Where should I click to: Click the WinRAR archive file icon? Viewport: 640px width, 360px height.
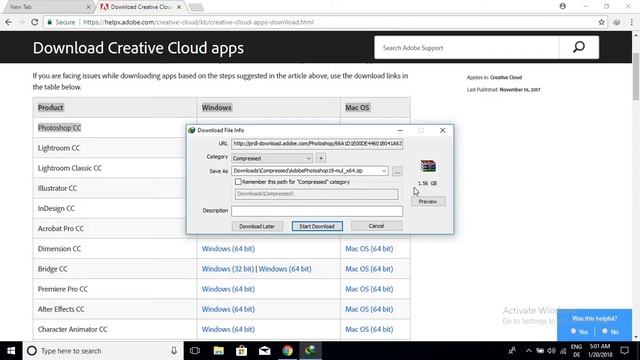click(x=428, y=166)
